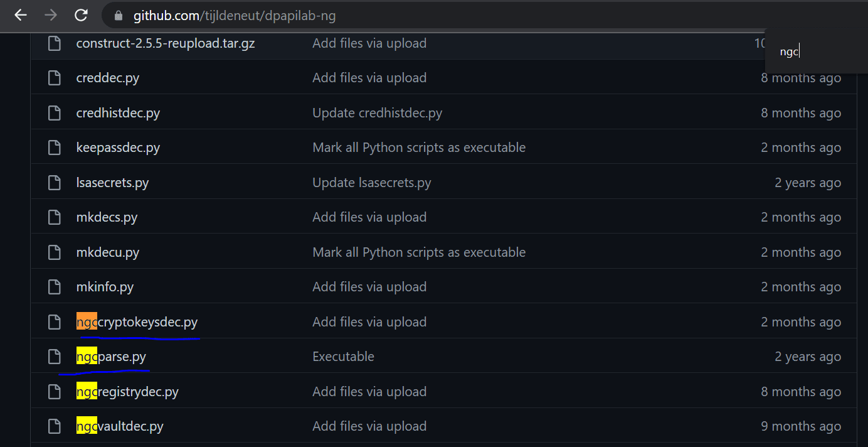The height and width of the screenshot is (447, 868).
Task: Click the file icon beside mkdecs.py
Action: pyautogui.click(x=54, y=217)
